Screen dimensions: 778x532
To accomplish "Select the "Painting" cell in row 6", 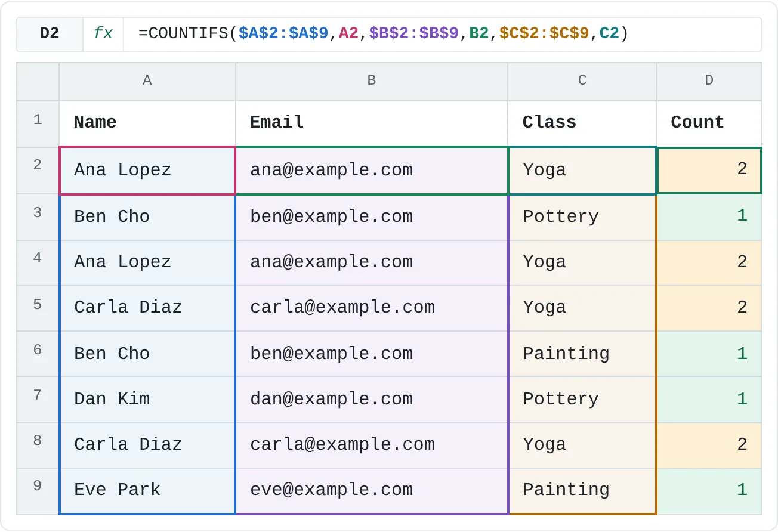I will [x=582, y=354].
